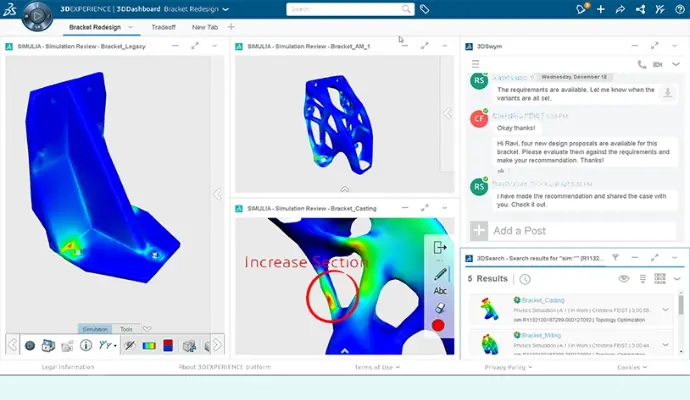Click the tag icon beside search bar
This screenshot has width=690, height=400.
425,9
